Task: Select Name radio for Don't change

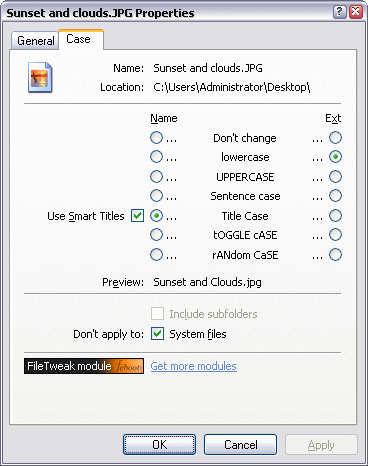Action: coord(156,138)
